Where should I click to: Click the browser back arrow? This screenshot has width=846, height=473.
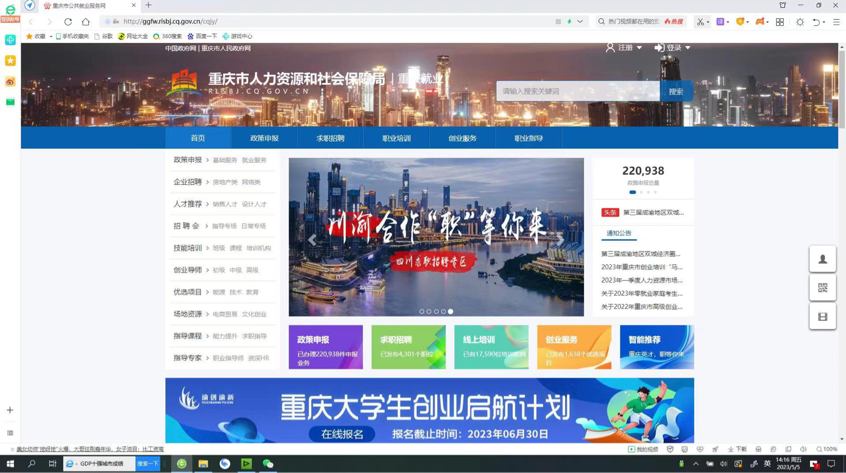point(31,22)
